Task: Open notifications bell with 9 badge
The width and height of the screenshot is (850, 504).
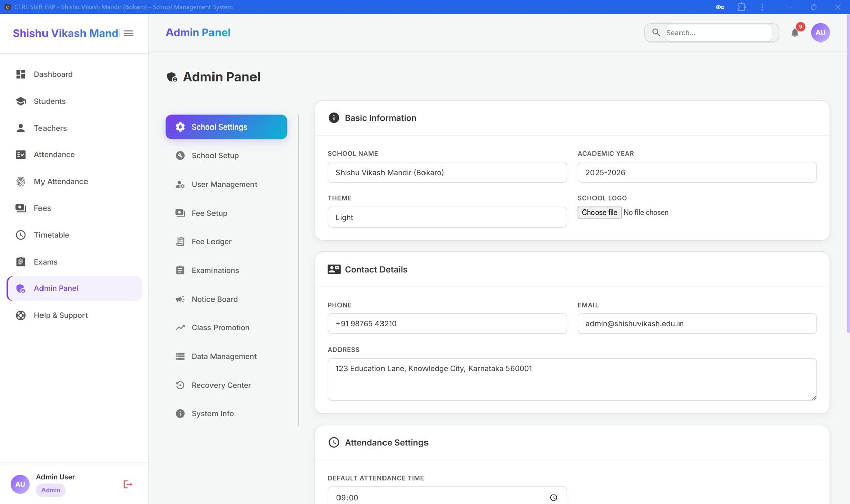Action: point(795,32)
